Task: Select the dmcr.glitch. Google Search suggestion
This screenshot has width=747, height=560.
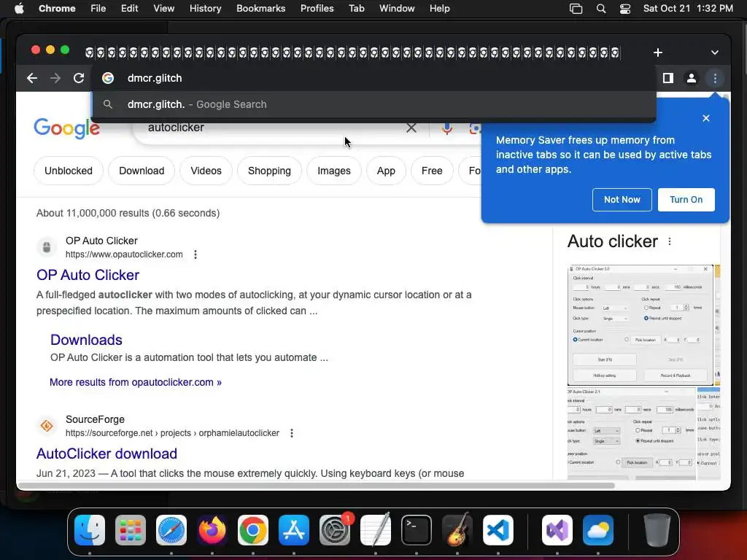Action: (x=374, y=104)
